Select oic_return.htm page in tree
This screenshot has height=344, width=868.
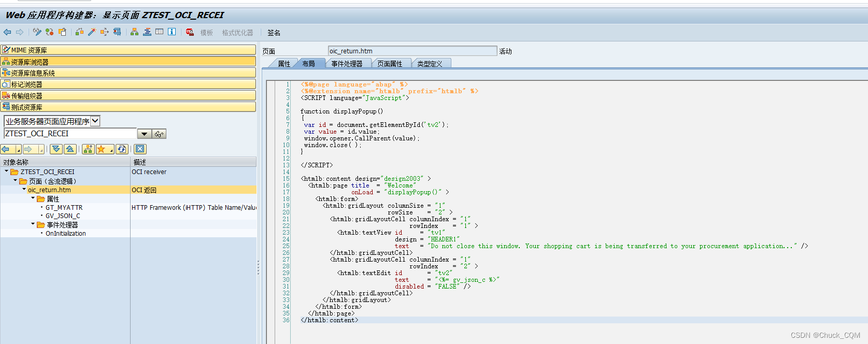49,190
